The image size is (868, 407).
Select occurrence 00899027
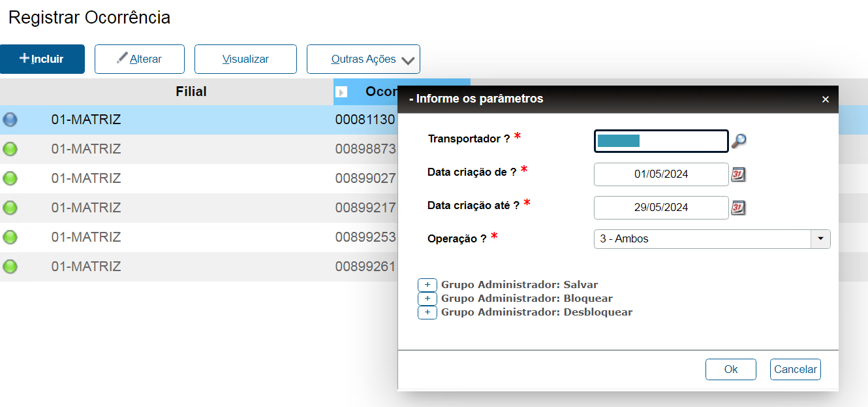(365, 178)
